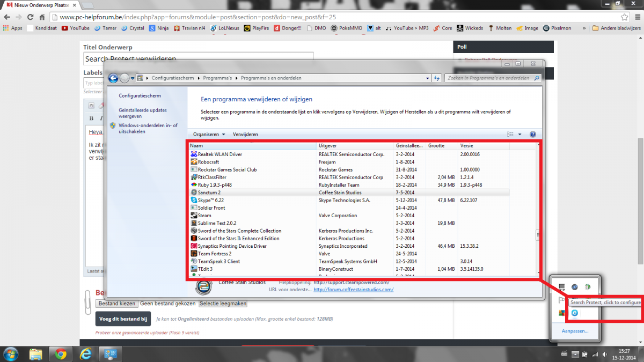
Task: Click Verwijderen in the programs toolbar
Action: pos(245,134)
